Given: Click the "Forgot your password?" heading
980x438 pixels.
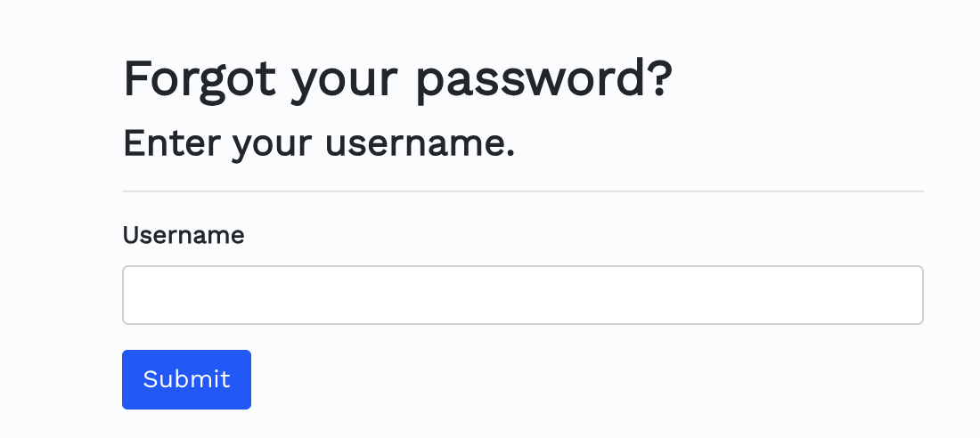Looking at the screenshot, I should pyautogui.click(x=397, y=79).
